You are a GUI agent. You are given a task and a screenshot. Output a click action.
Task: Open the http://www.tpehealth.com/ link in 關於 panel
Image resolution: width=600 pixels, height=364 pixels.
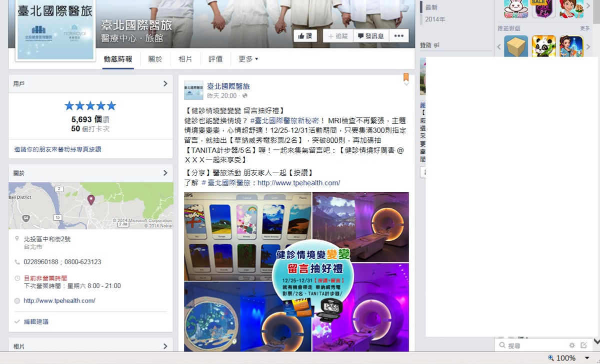tap(59, 301)
